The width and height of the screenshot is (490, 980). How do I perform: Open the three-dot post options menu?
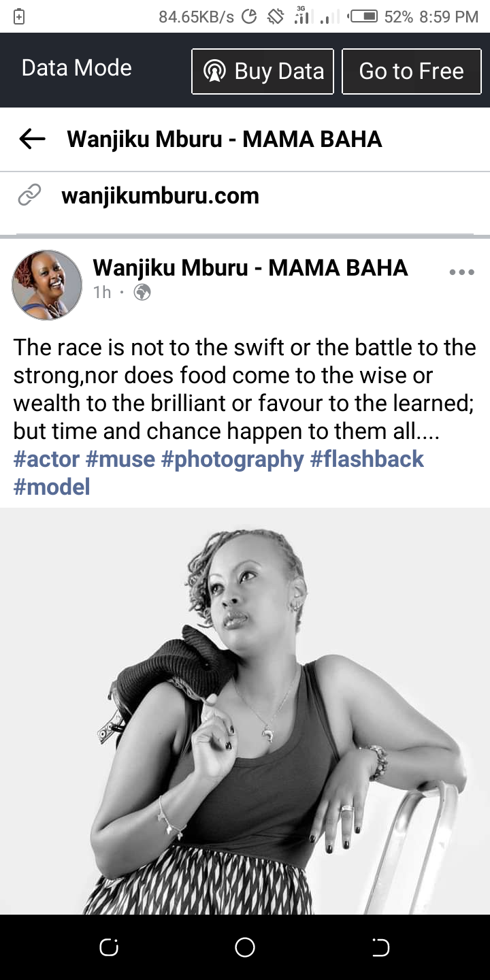click(462, 272)
